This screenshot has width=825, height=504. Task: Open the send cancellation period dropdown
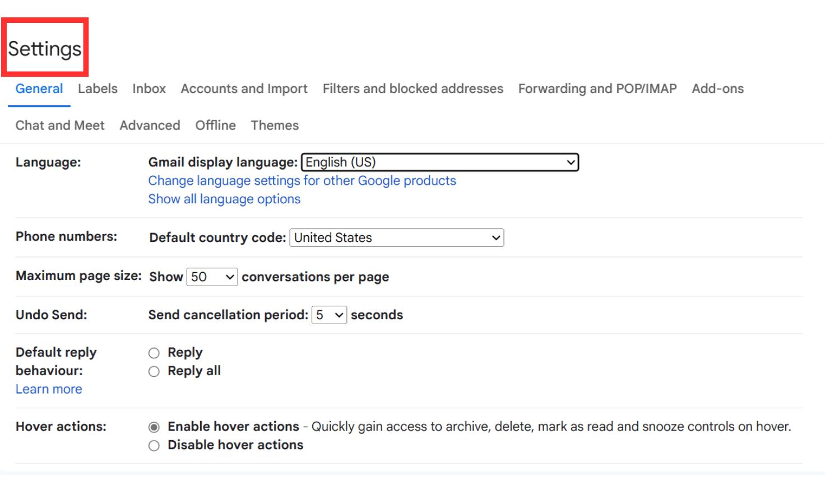329,315
